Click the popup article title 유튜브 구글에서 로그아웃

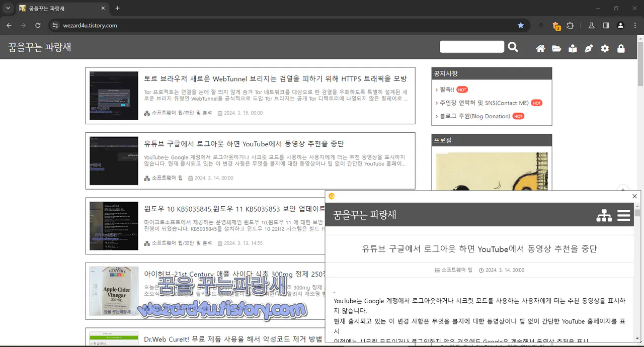tap(479, 249)
